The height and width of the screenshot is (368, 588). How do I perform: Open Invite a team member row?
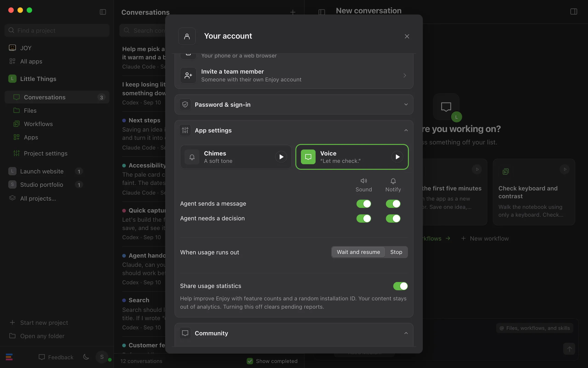[294, 75]
